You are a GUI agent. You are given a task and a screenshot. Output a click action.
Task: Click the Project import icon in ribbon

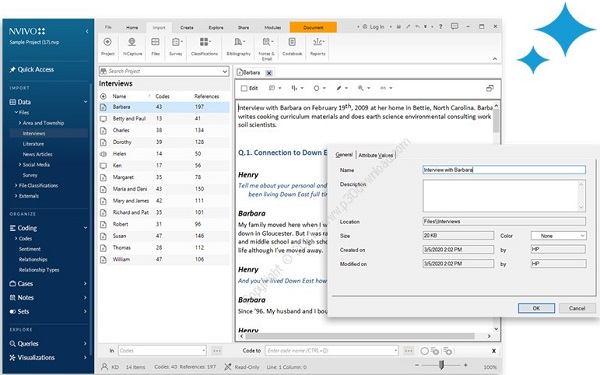(x=108, y=42)
